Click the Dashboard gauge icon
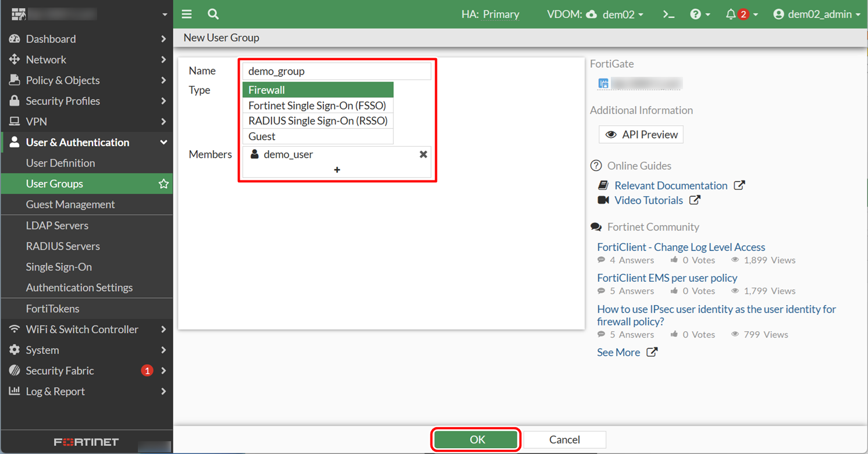 click(x=15, y=39)
